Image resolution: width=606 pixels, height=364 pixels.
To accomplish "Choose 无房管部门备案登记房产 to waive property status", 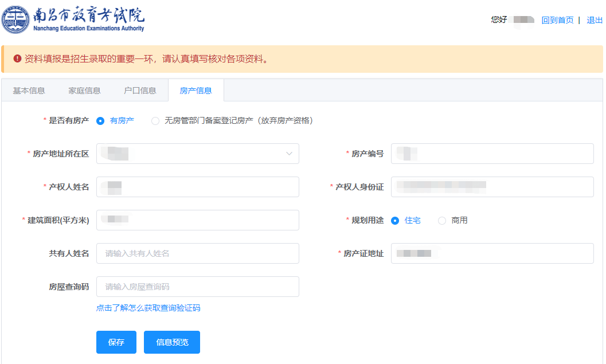I will [x=155, y=120].
